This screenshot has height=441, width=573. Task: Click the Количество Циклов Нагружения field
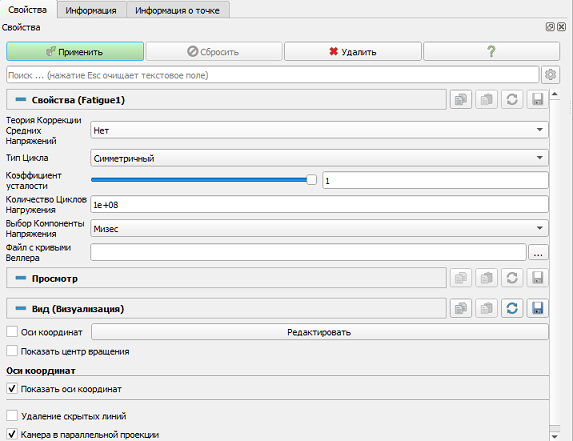(319, 205)
